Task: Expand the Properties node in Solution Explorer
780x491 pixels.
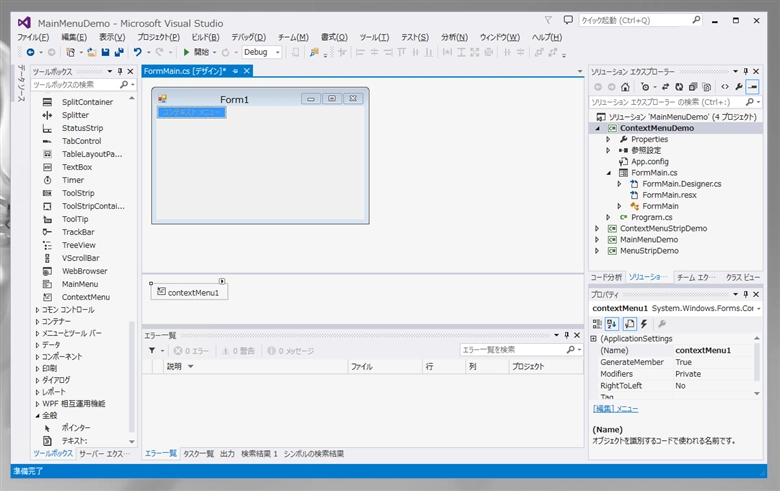Action: click(x=608, y=139)
